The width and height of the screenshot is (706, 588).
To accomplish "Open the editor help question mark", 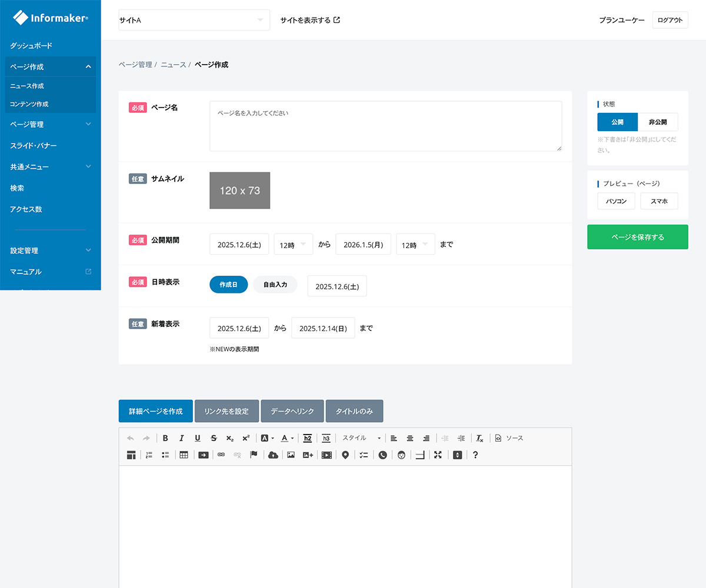I will click(x=475, y=455).
